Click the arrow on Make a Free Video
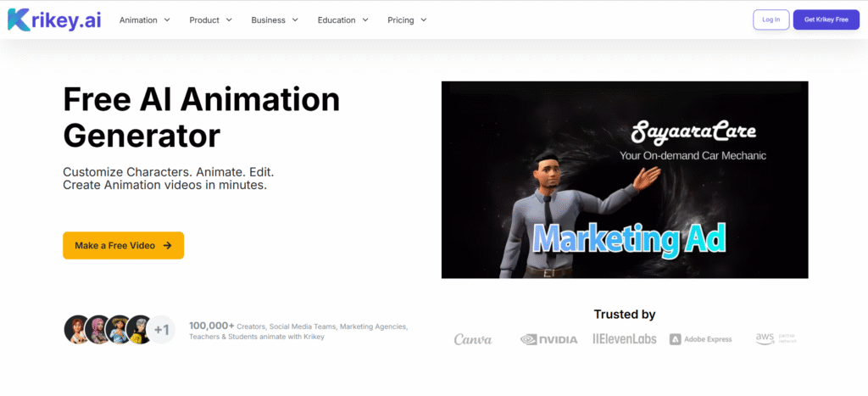Screen dimensions: 868x396 tap(168, 245)
